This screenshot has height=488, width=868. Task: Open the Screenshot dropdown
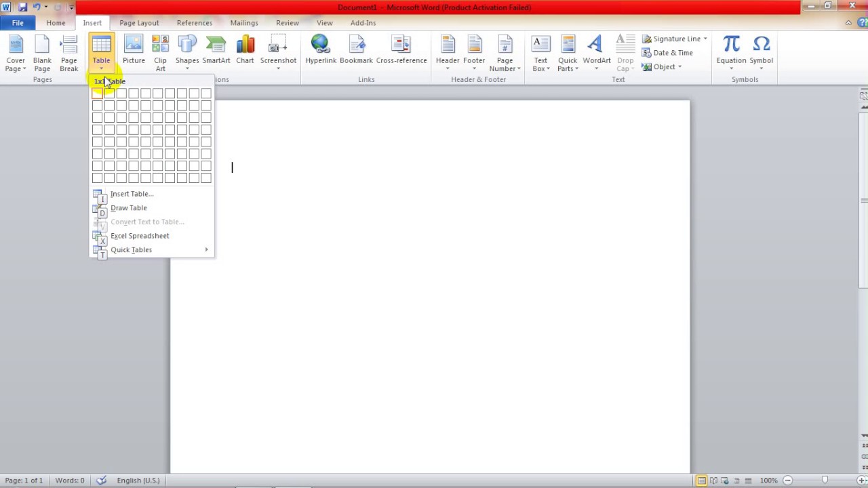click(278, 53)
